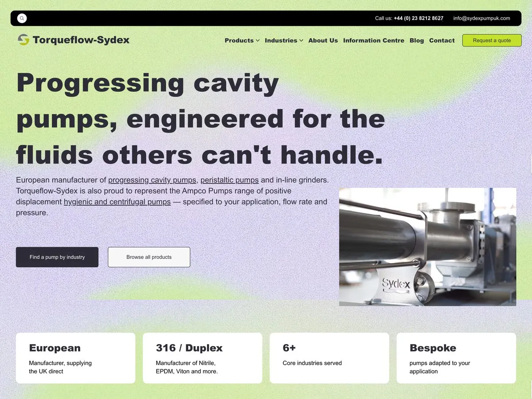Follow the progressing cavity pumps link

pyautogui.click(x=152, y=180)
